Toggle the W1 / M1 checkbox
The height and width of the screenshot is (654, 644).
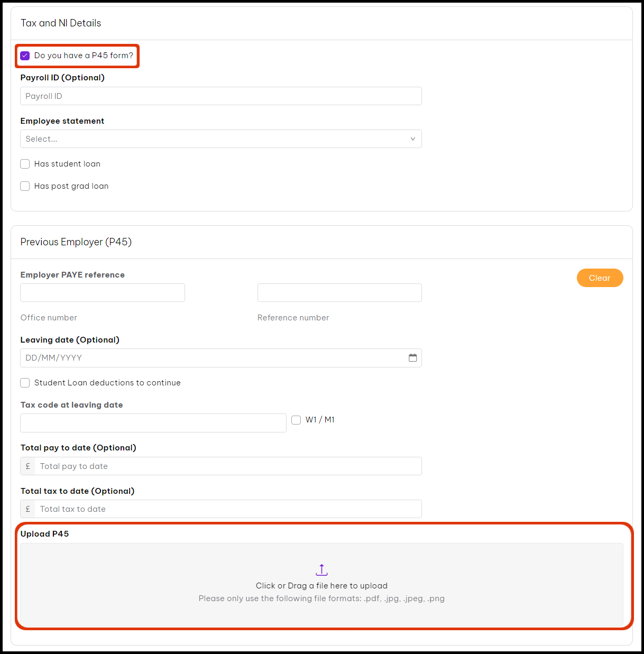296,420
